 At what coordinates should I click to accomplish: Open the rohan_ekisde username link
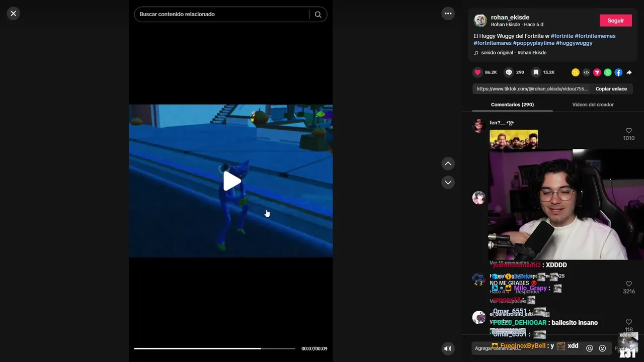point(510,17)
